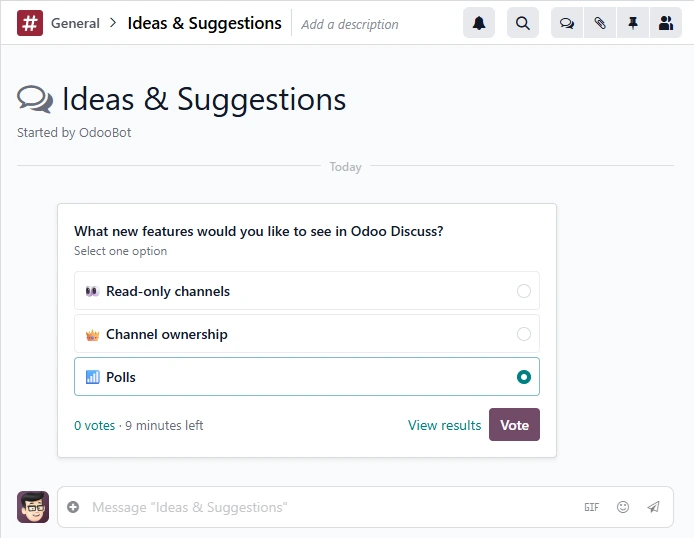Show pinned messages with pin icon
Screen dimensions: 694x538
[633, 23]
